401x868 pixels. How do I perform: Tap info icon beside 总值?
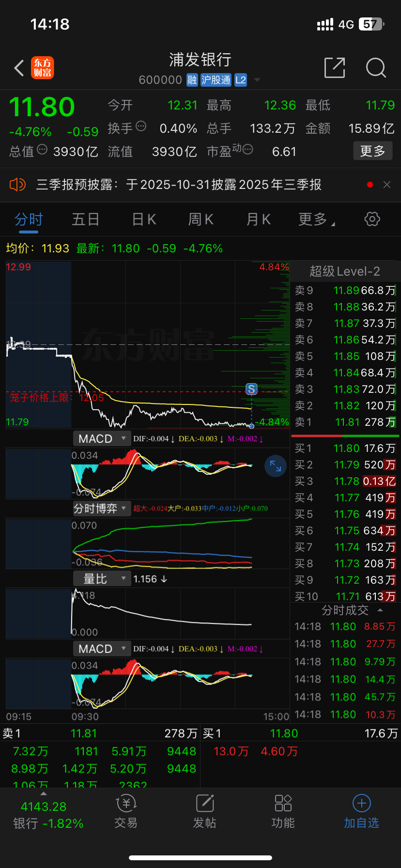click(x=42, y=149)
